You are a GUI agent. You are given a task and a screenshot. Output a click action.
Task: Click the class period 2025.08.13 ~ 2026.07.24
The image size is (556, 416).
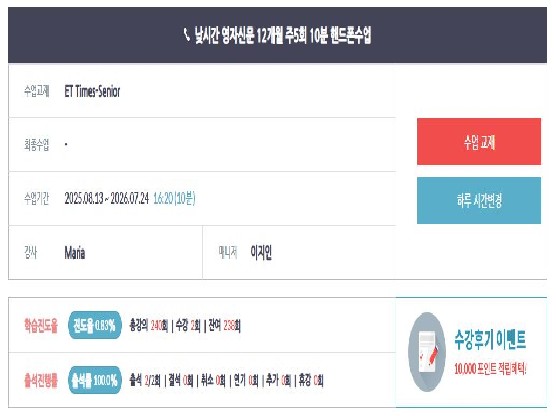(x=106, y=198)
